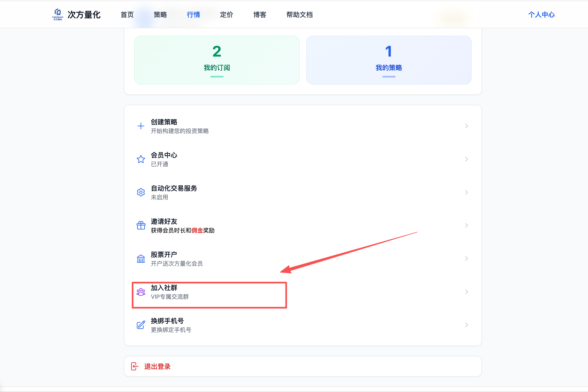This screenshot has height=392, width=588.
Task: Click the gear icon for 自动化交易服务
Action: pyautogui.click(x=141, y=192)
